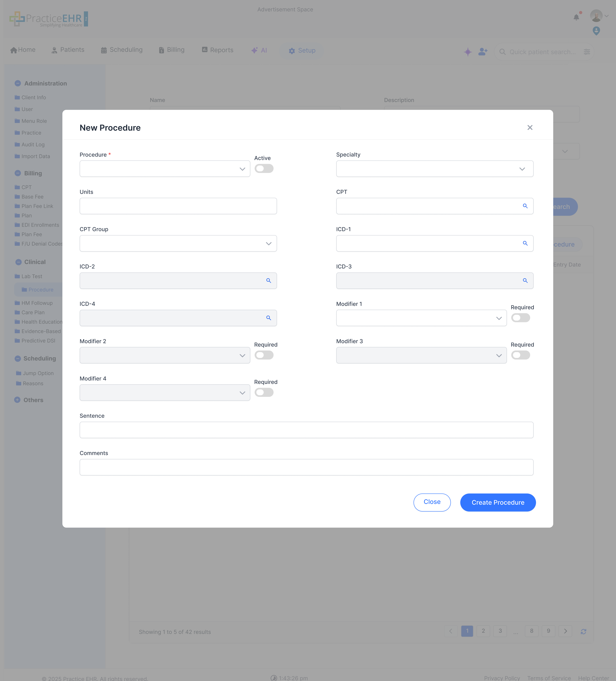Toggle Required for Modifier 4
Screen dimensions: 616x681
pos(264,392)
